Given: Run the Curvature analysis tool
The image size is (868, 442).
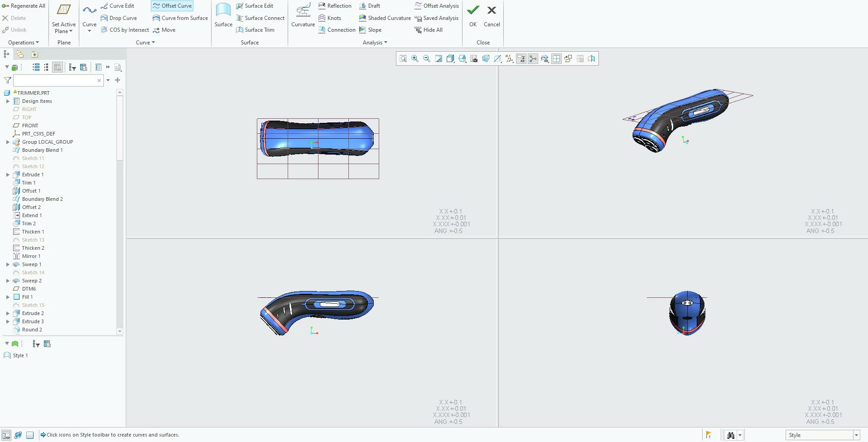Looking at the screenshot, I should click(x=303, y=15).
